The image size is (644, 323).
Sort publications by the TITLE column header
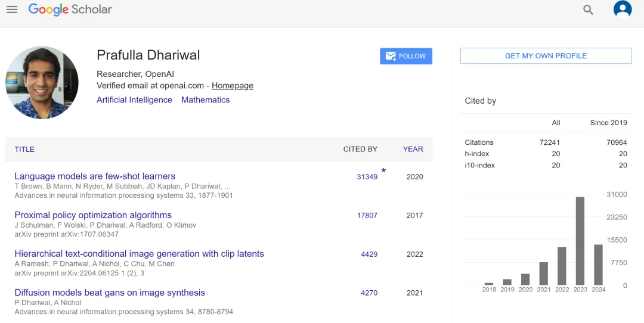24,150
